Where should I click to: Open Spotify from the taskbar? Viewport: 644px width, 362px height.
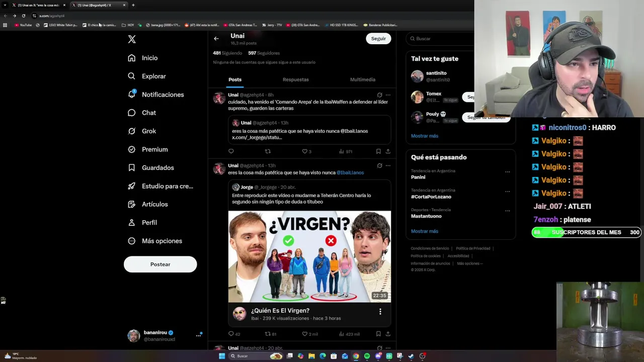pyautogui.click(x=367, y=356)
